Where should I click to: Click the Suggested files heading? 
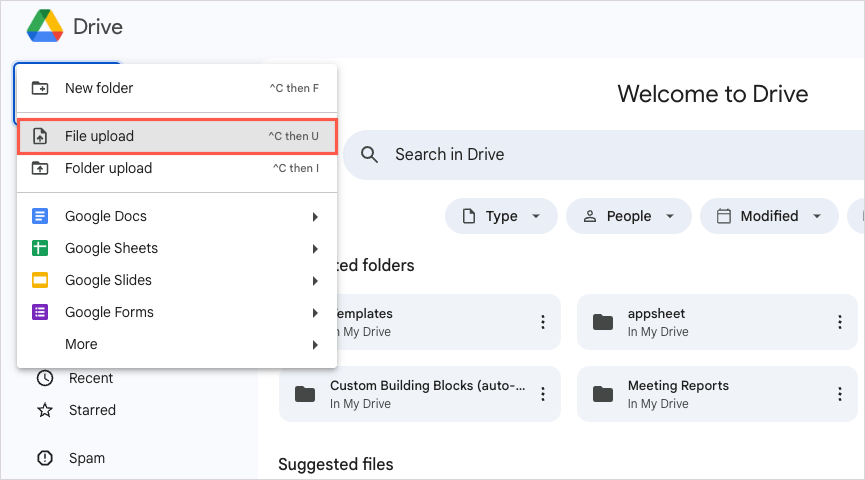335,465
